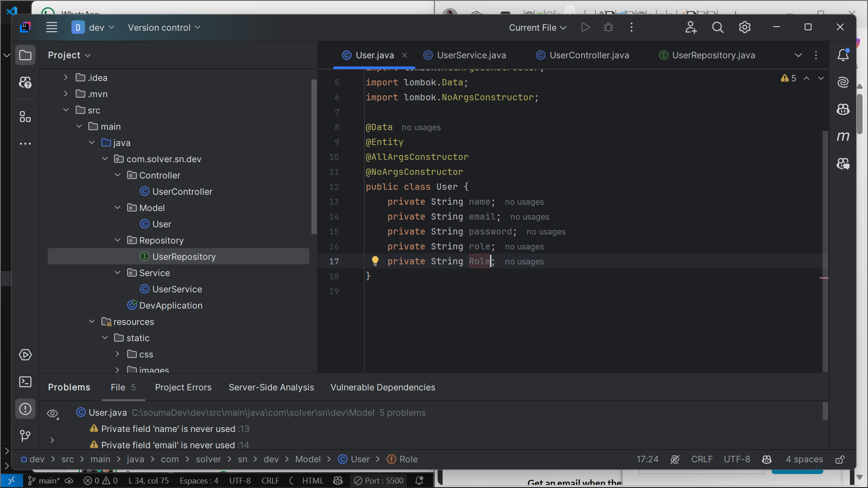Click the UTF-8 encoding status widget
868x488 pixels.
click(736, 459)
